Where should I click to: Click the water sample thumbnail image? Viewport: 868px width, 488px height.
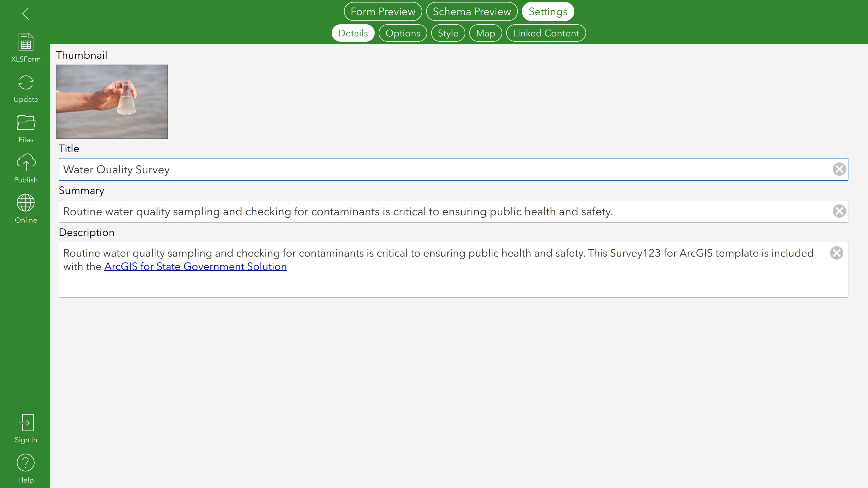coord(112,101)
